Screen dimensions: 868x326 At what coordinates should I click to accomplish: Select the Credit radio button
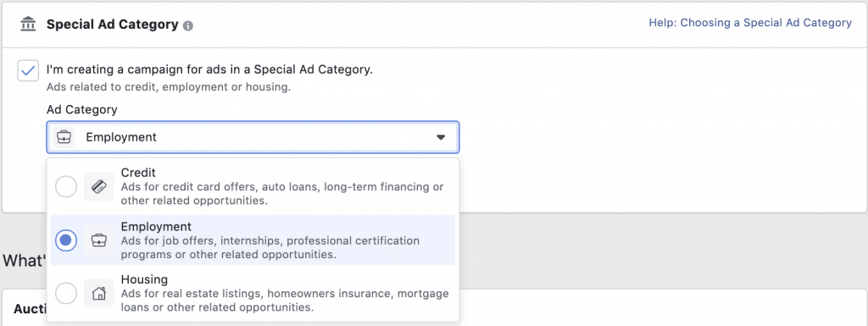[x=66, y=187]
